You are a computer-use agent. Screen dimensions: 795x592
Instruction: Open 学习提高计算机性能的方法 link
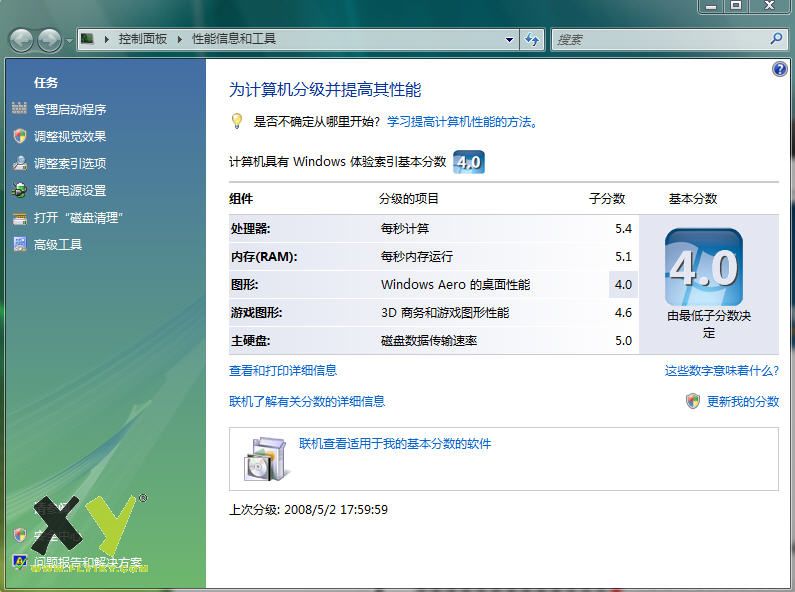462,122
